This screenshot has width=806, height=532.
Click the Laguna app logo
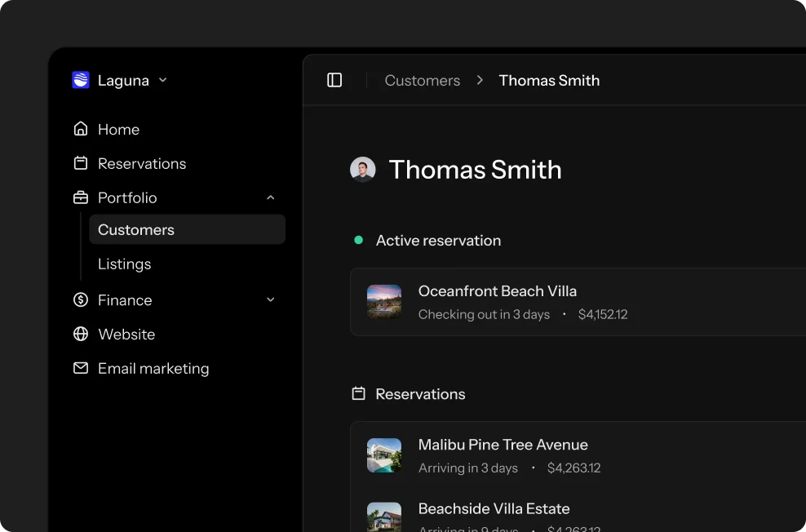coord(81,80)
